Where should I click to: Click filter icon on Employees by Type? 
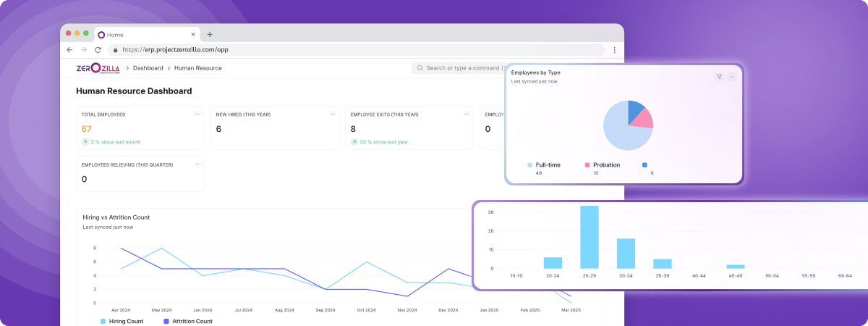(719, 77)
